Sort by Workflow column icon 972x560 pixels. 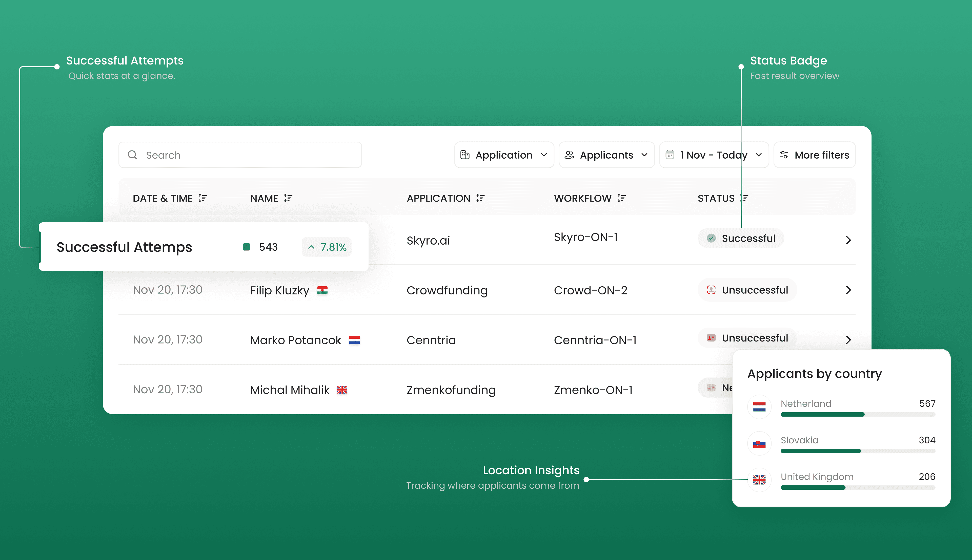click(x=621, y=198)
